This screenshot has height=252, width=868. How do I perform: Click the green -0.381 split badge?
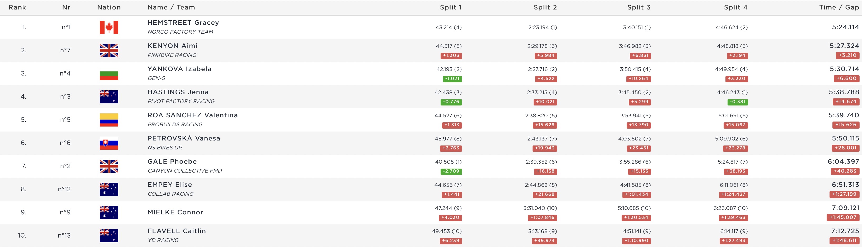[738, 102]
